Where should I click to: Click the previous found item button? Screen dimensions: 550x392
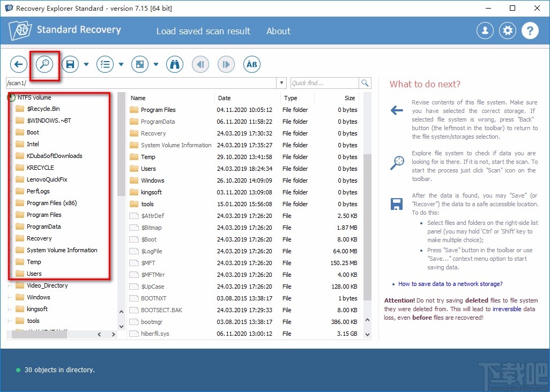[x=200, y=64]
